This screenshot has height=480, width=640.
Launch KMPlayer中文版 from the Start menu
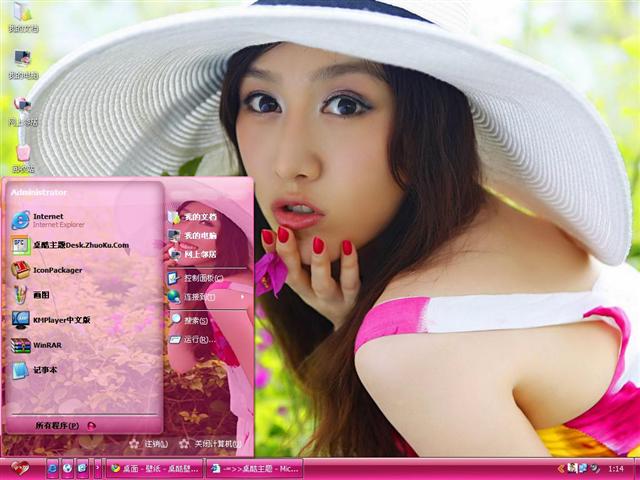(51, 320)
